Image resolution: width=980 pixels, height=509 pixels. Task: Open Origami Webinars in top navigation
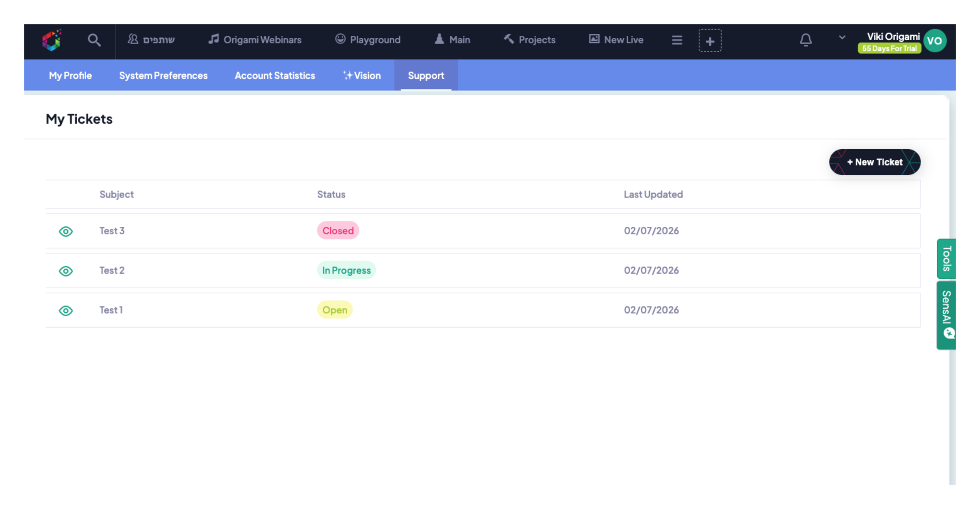[x=255, y=40]
